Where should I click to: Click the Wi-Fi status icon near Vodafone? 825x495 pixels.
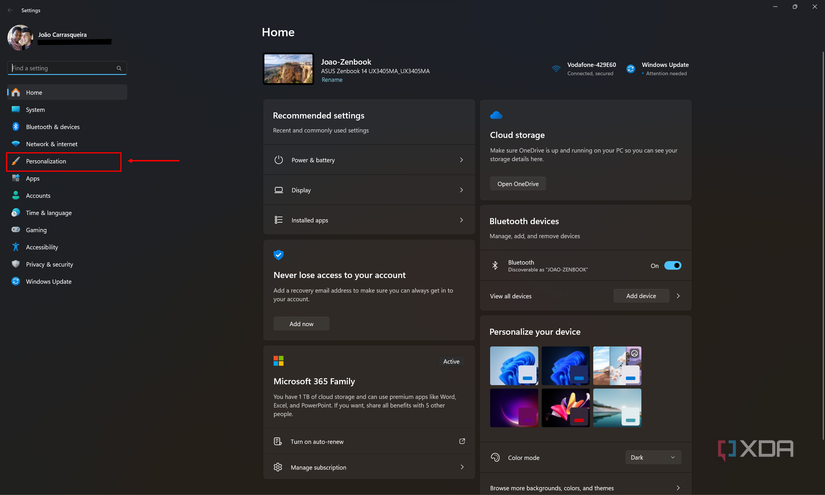pos(556,69)
